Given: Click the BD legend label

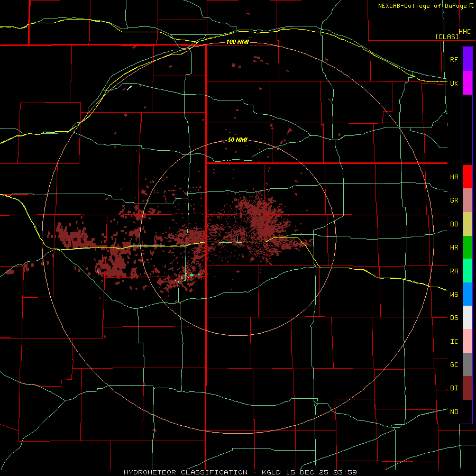Looking at the screenshot, I should (x=454, y=224).
